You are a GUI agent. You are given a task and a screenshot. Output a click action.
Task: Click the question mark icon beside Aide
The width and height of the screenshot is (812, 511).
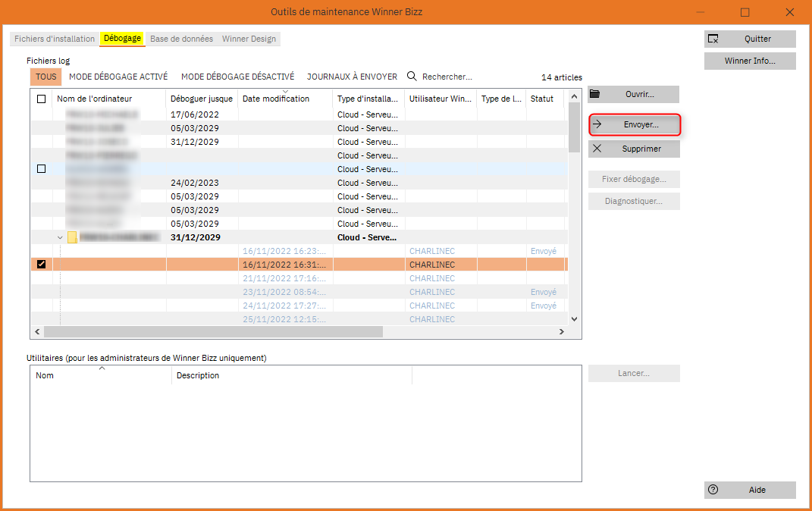pyautogui.click(x=713, y=489)
